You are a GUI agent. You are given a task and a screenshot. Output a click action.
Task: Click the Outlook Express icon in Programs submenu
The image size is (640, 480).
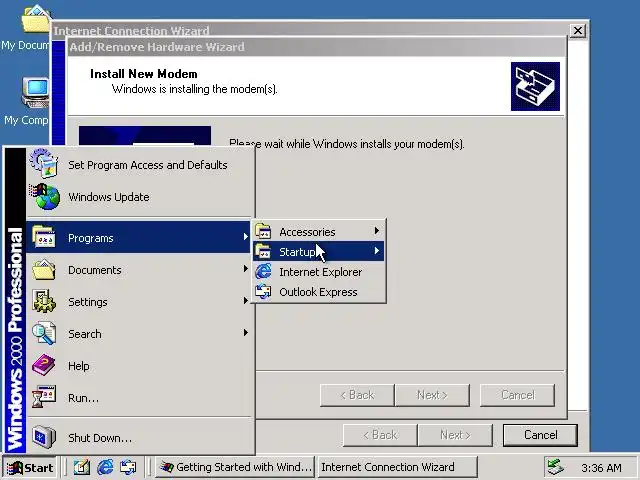[x=263, y=291]
